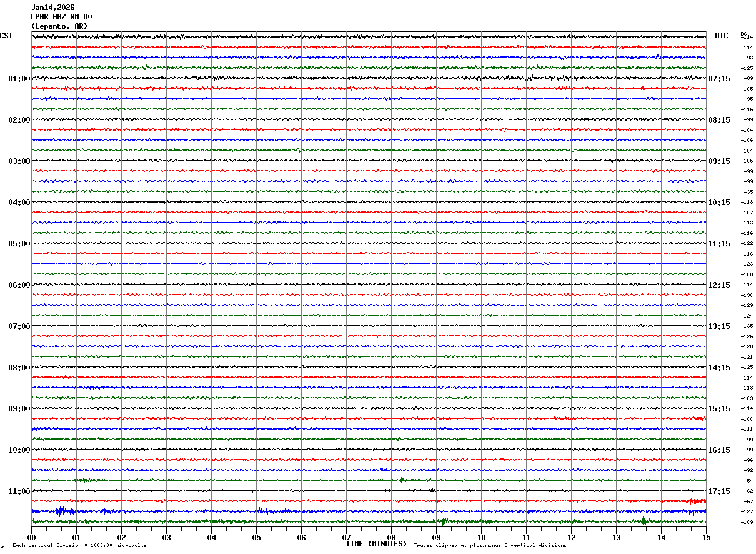Click minute 11 on the time axis
The image size is (756, 554).
pos(526,537)
